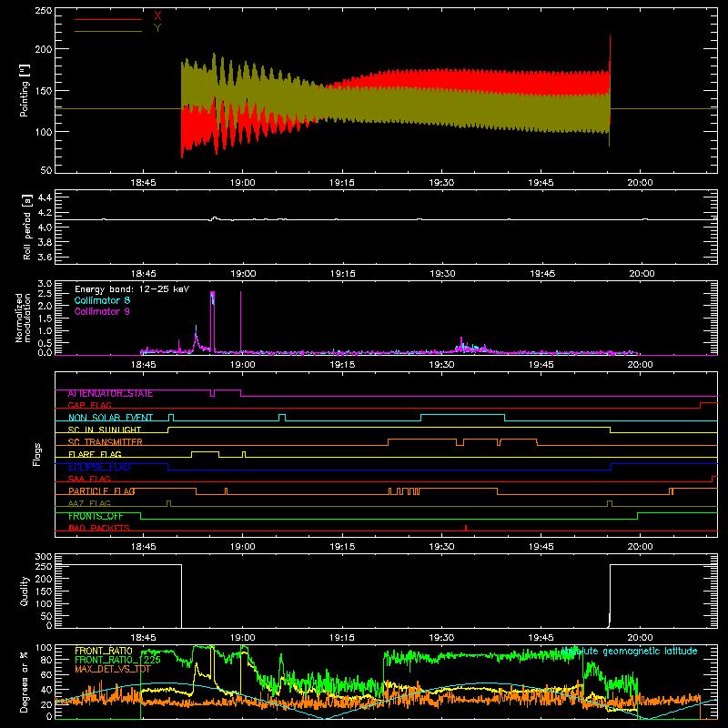Click 'Absolute geomagnetic latitude' legend text
Screen dimensions: 728x728
(629, 652)
